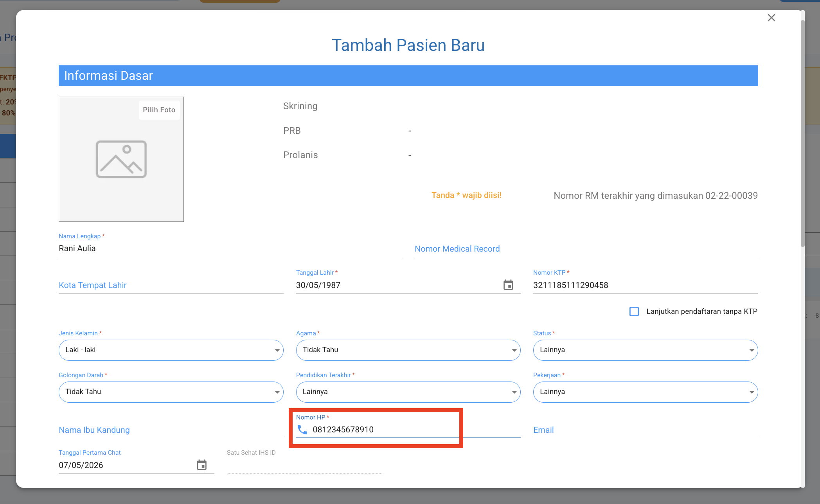Image resolution: width=820 pixels, height=504 pixels.
Task: Open the Agama dropdown
Action: pos(408,350)
